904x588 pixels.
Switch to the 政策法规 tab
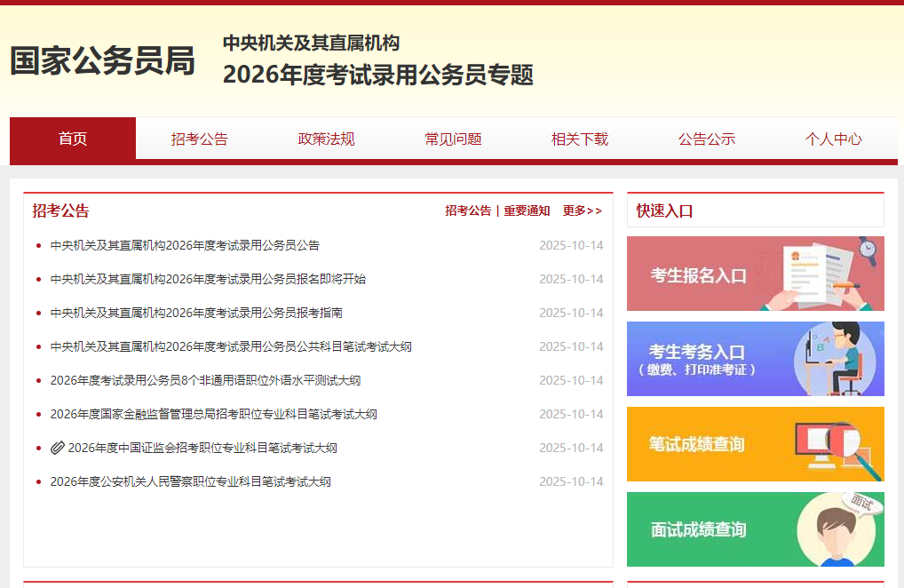click(x=325, y=139)
